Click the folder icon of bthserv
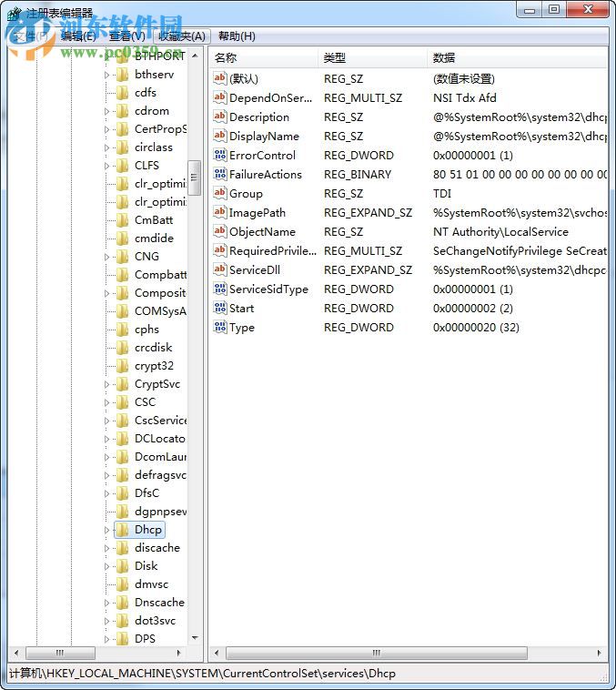The image size is (616, 690). pos(122,74)
